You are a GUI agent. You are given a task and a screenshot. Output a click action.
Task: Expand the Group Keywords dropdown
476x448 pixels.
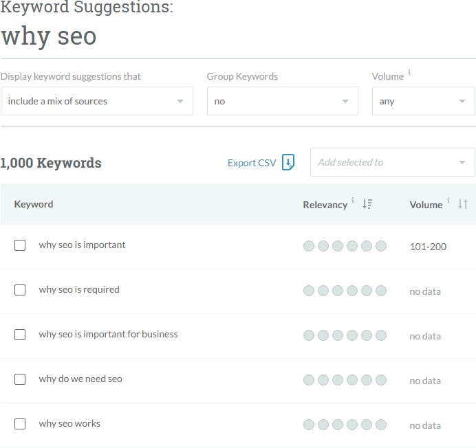[x=282, y=101]
